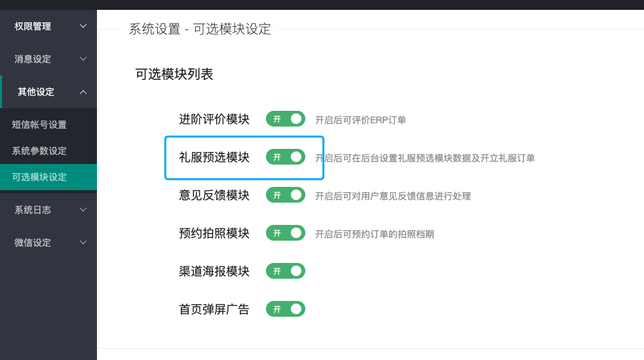The image size is (644, 360).
Task: Select the 可选模块设定 submenu item
Action: pyautogui.click(x=39, y=177)
